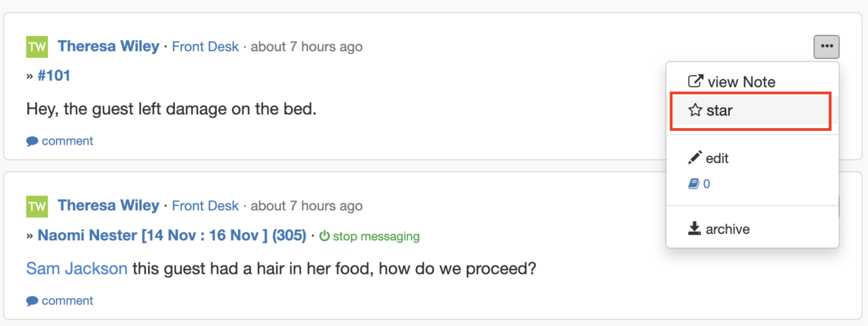Open the book icon read count
Image resolution: width=868 pixels, height=326 pixels.
click(x=699, y=184)
